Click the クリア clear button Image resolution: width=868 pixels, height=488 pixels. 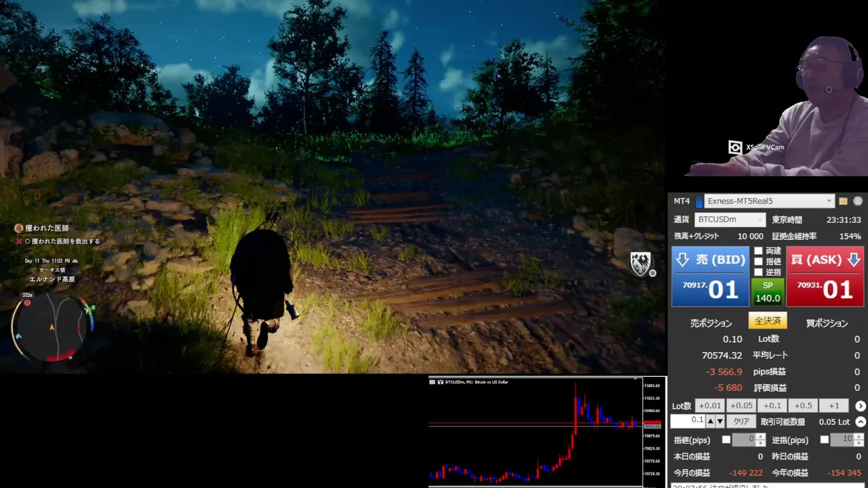click(741, 422)
